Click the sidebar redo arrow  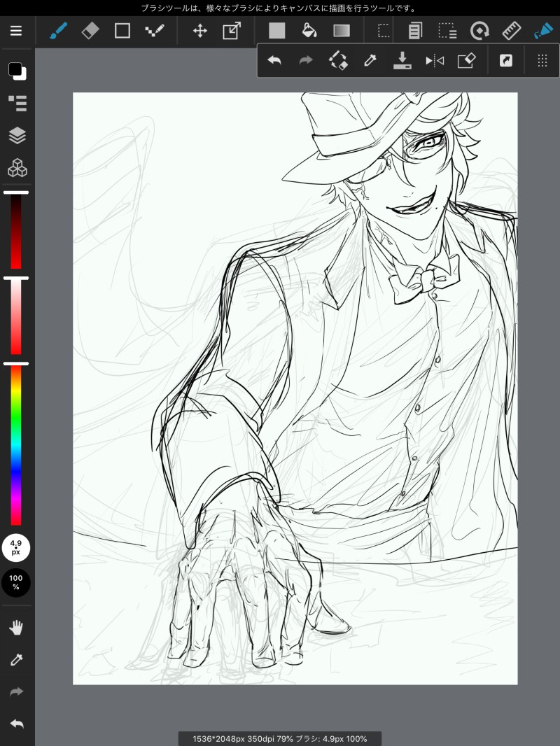click(16, 691)
